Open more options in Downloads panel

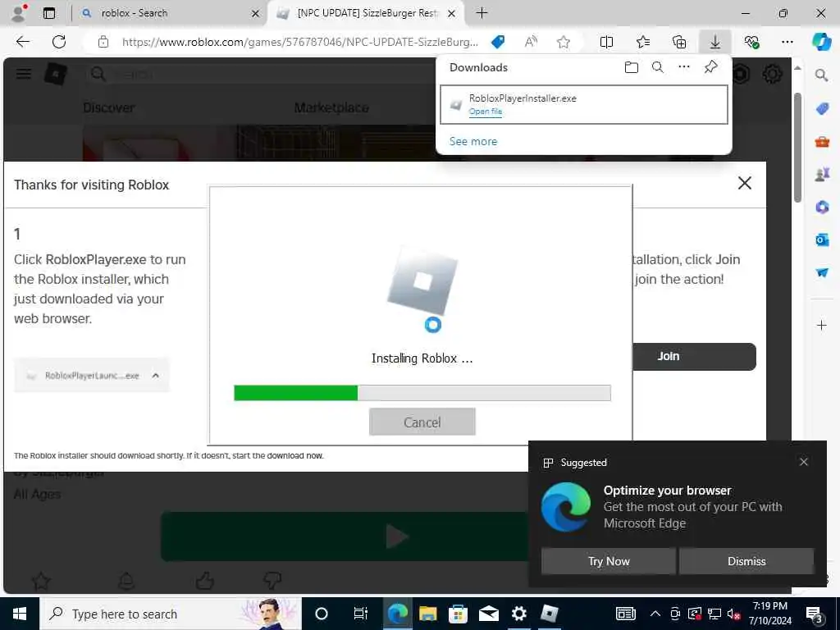pyautogui.click(x=684, y=67)
